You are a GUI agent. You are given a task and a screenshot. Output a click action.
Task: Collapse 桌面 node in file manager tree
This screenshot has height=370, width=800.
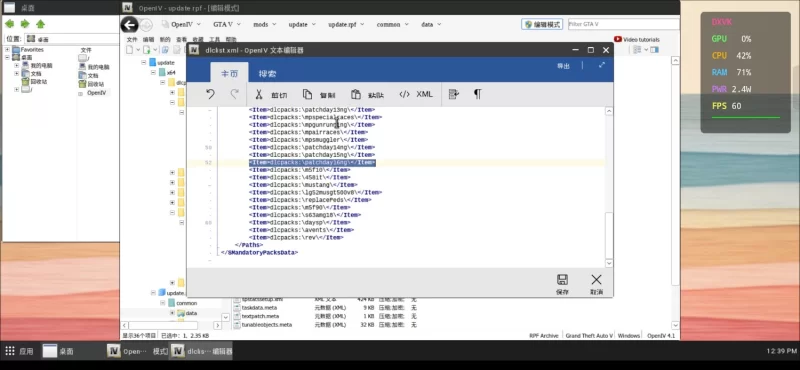8,58
